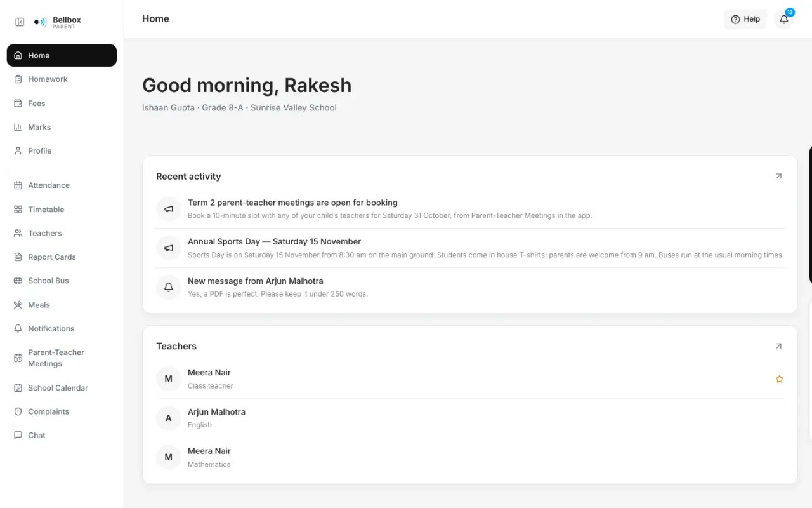Click the Ishaan Gupta Grade 8-A subtitle
The height and width of the screenshot is (508, 812).
pyautogui.click(x=239, y=108)
